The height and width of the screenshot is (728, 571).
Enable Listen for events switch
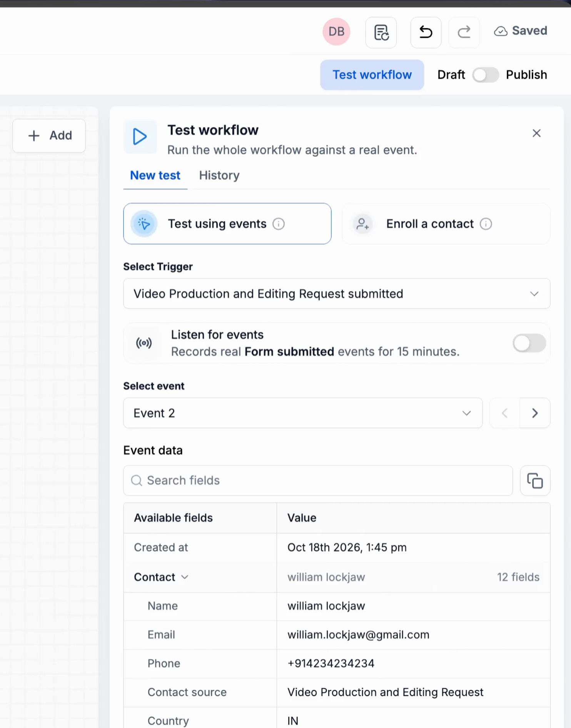tap(529, 343)
